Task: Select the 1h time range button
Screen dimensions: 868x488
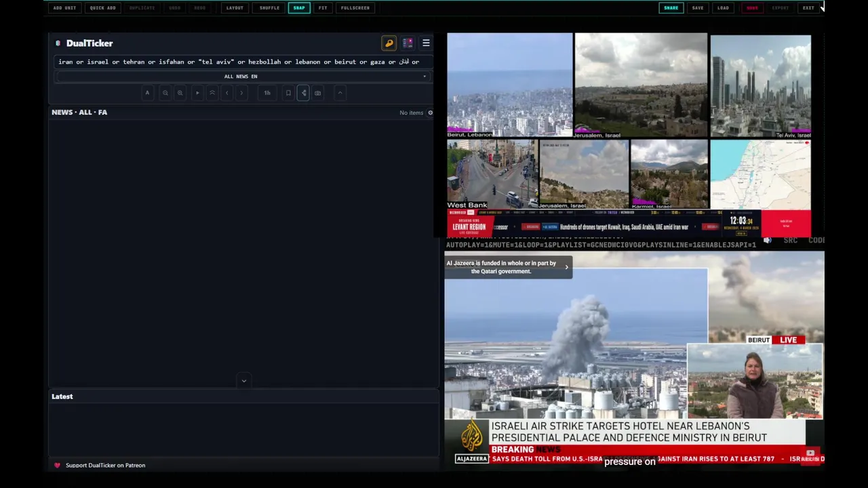Action: (267, 93)
